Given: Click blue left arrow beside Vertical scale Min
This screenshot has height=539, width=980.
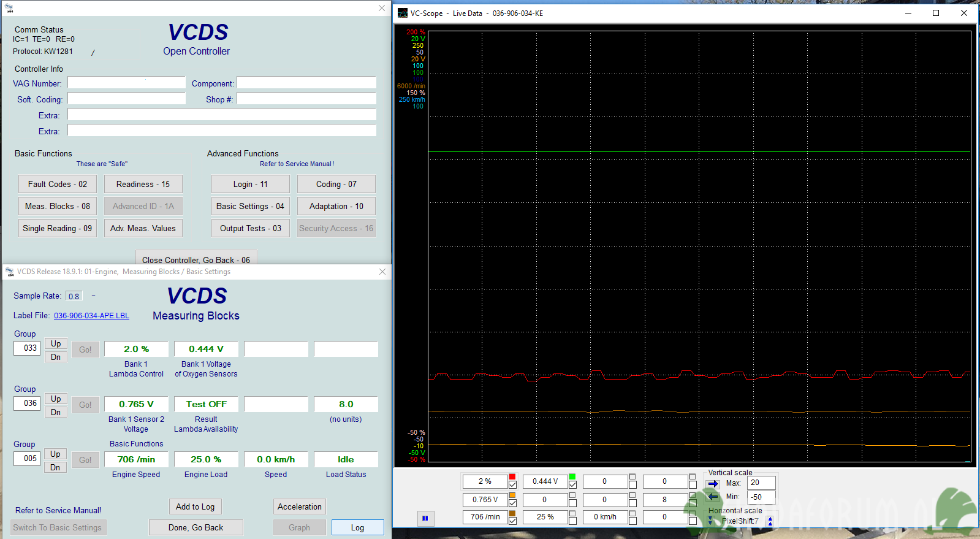Looking at the screenshot, I should pyautogui.click(x=713, y=497).
